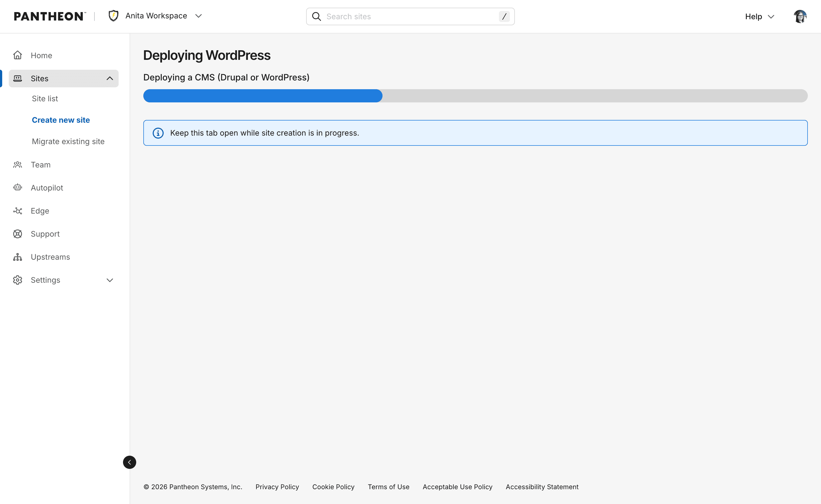The image size is (821, 504).
Task: Collapse the sidebar with arrow button
Action: [130, 462]
